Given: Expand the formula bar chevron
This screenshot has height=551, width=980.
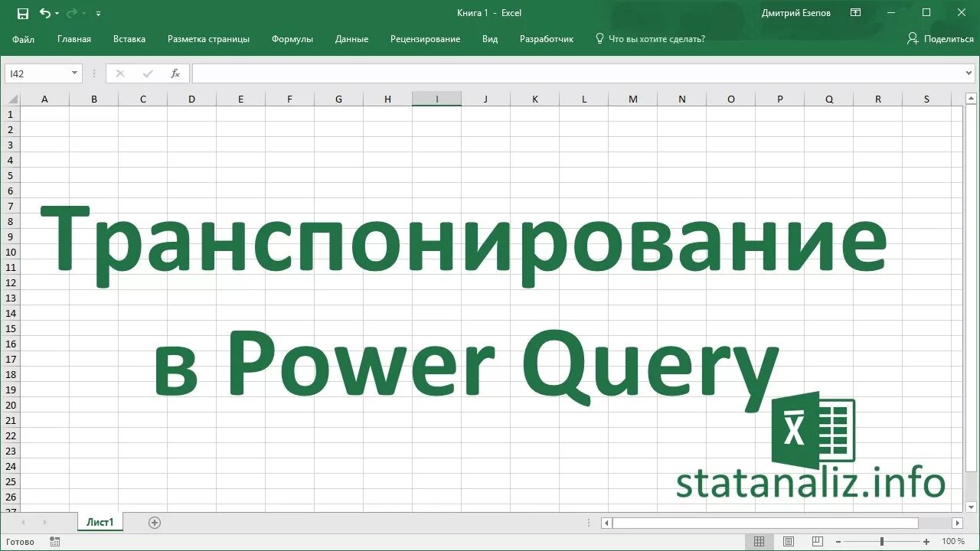Looking at the screenshot, I should (x=970, y=73).
